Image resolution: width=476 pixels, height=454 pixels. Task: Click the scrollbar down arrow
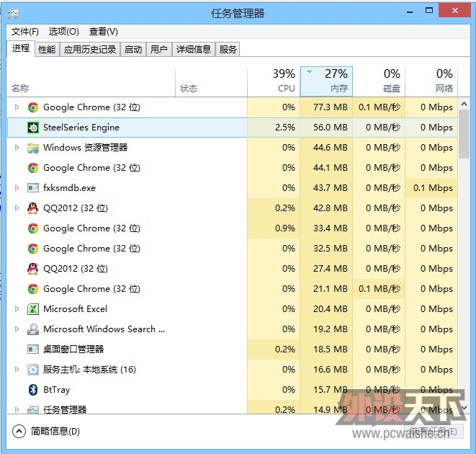click(464, 407)
